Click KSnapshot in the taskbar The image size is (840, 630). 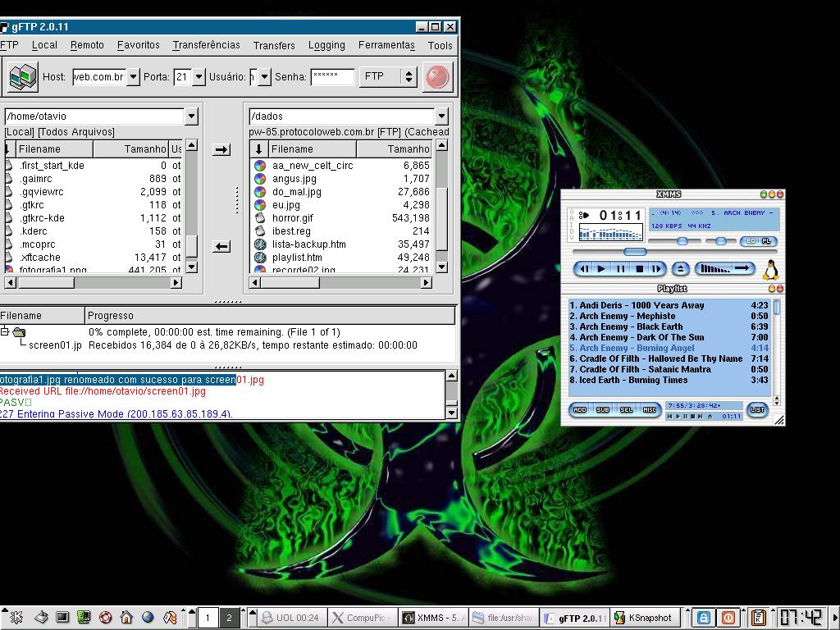point(645,618)
